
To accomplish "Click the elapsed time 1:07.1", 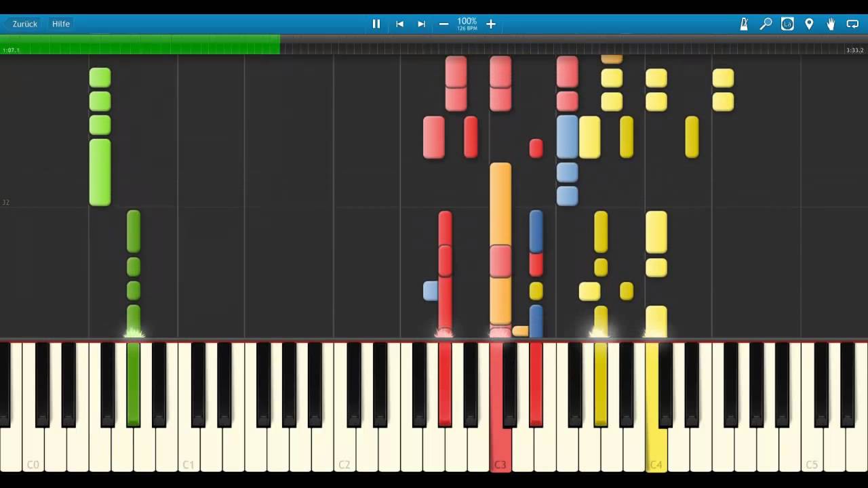I will (x=11, y=50).
